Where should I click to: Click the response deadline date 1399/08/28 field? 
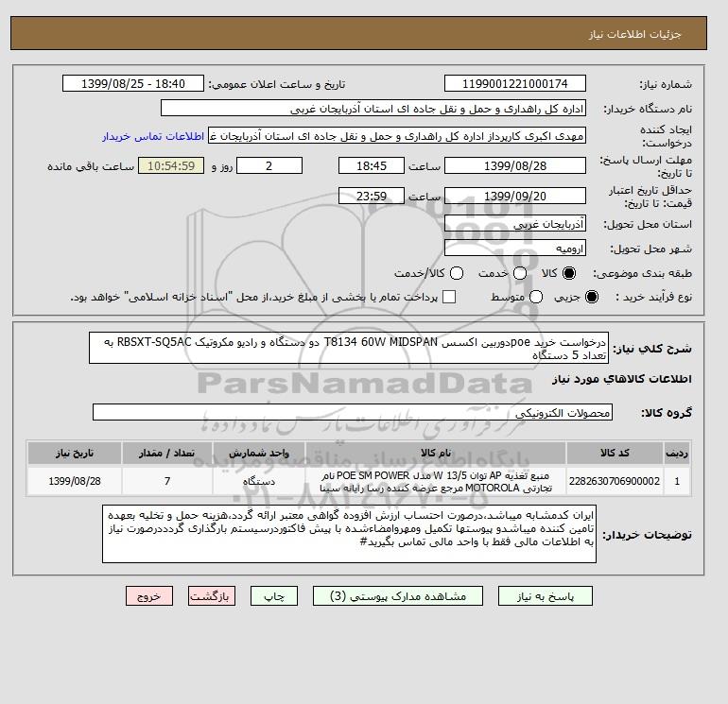pyautogui.click(x=515, y=165)
